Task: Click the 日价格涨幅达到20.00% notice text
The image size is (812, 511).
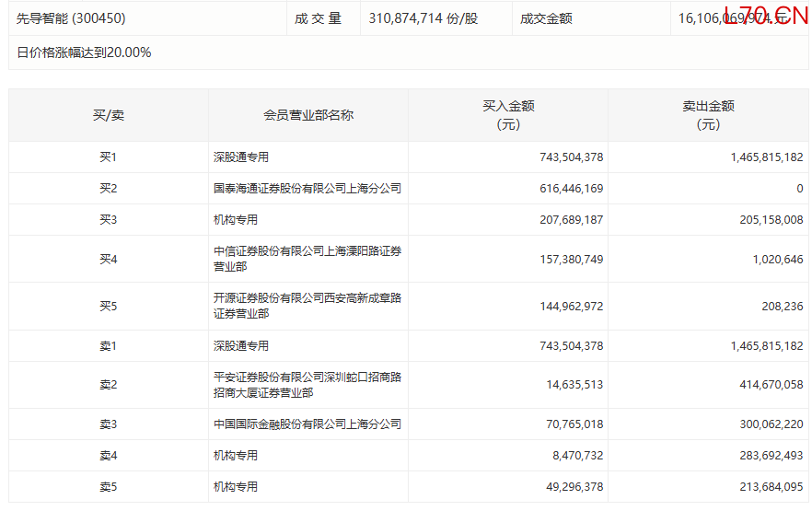Action: (84, 52)
